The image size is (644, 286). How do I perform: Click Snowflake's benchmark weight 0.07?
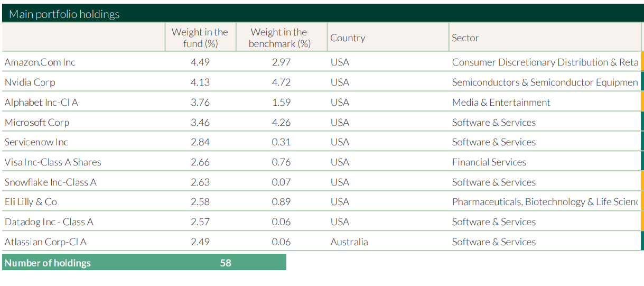tap(281, 182)
